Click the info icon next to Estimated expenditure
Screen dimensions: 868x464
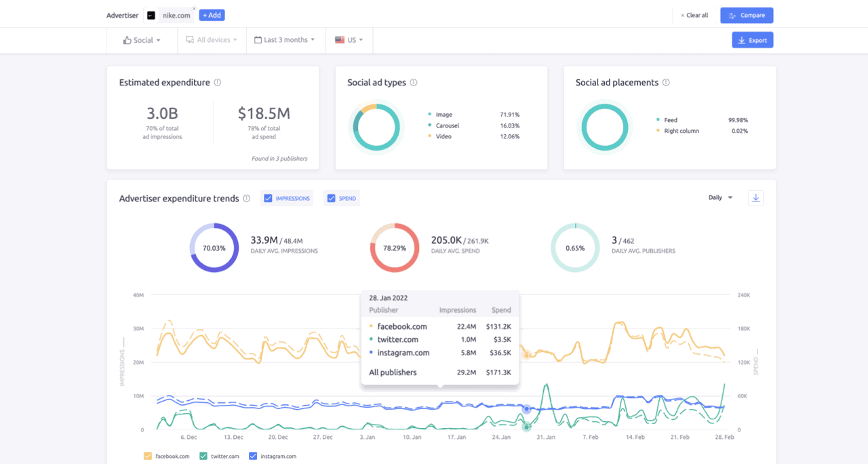[217, 82]
